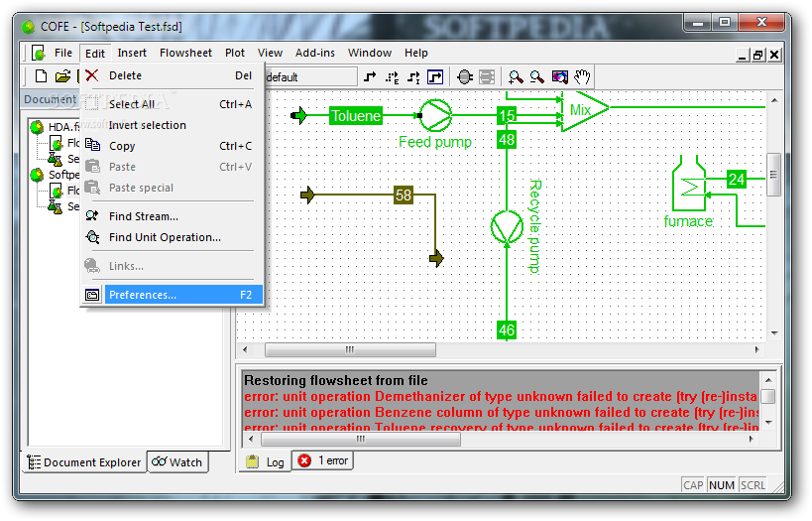Click the flowsheet vertical scroll down arrow
812x521 pixels.
(x=774, y=333)
